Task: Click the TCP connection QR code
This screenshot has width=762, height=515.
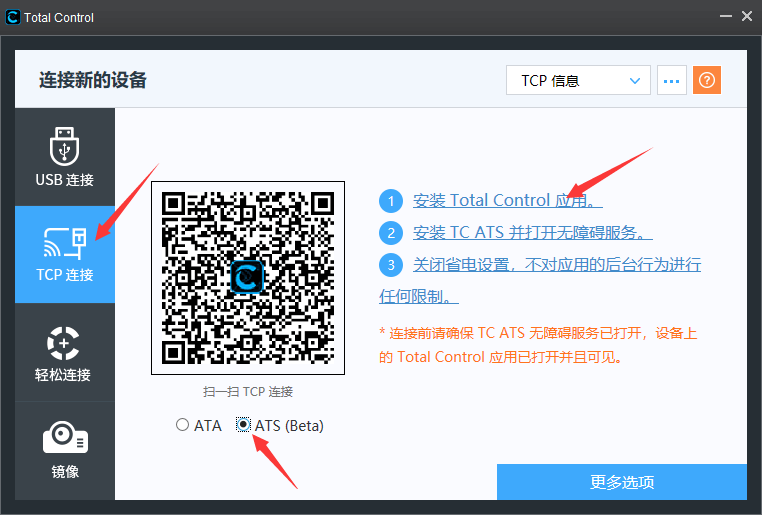Action: (x=248, y=278)
